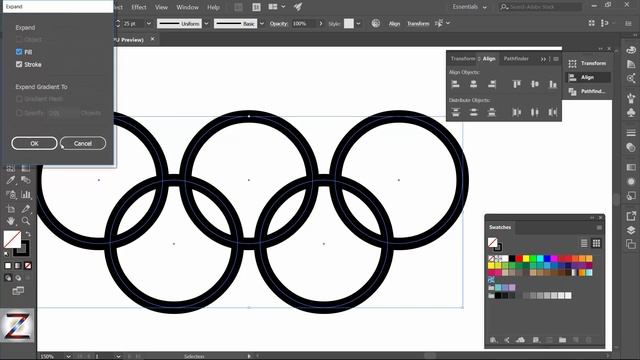Confirm the Expand dialog with OK
The width and height of the screenshot is (640, 360).
point(34,143)
